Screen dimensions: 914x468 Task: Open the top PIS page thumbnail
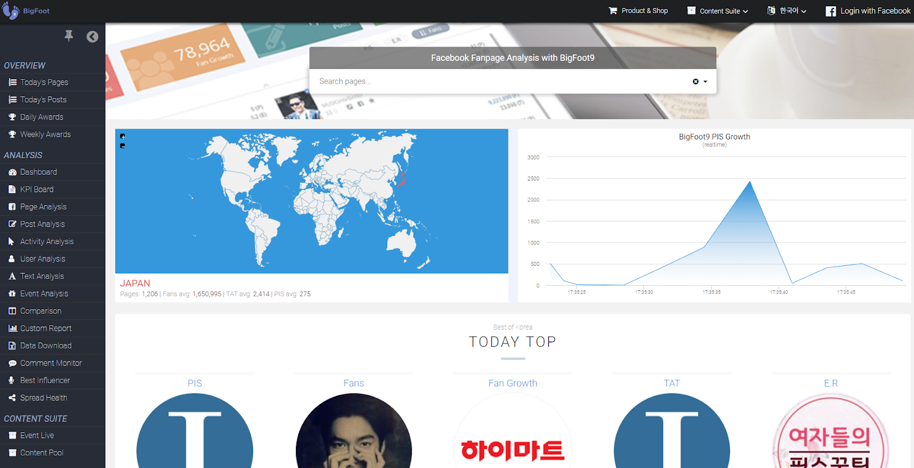click(x=195, y=431)
